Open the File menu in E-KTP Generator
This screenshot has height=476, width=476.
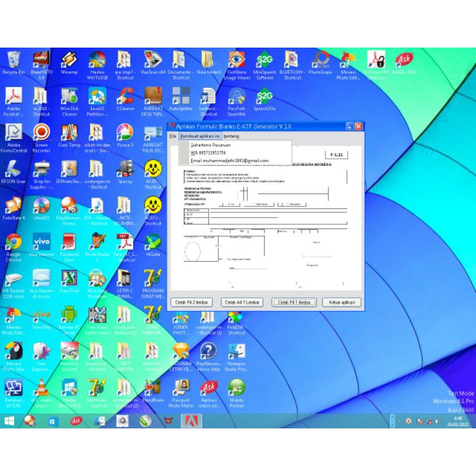click(173, 136)
